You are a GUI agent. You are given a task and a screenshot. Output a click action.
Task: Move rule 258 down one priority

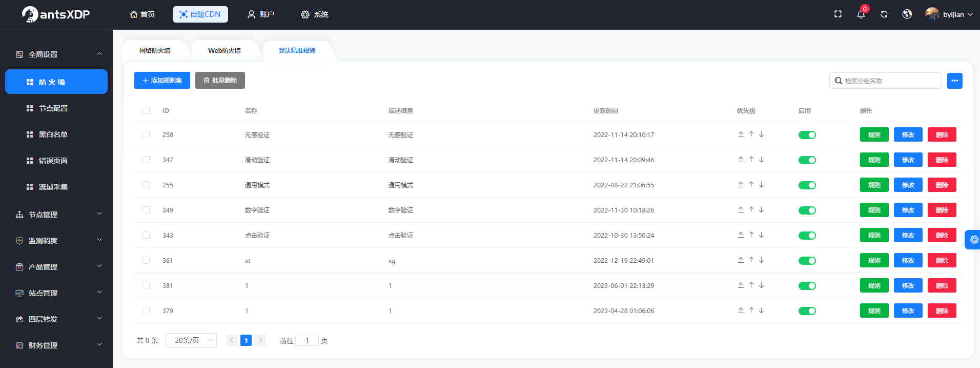pyautogui.click(x=762, y=134)
